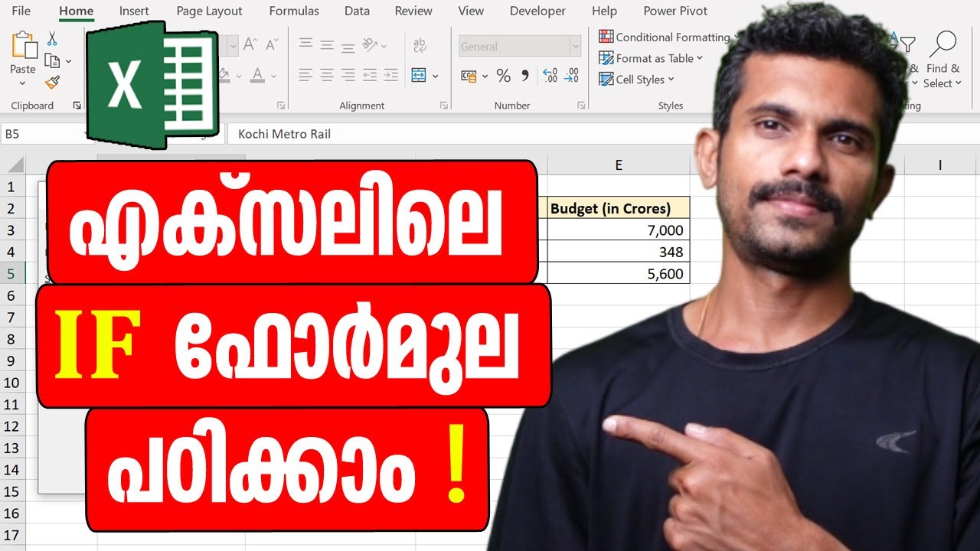Open the File tab
This screenshot has height=551, width=980.
[21, 11]
